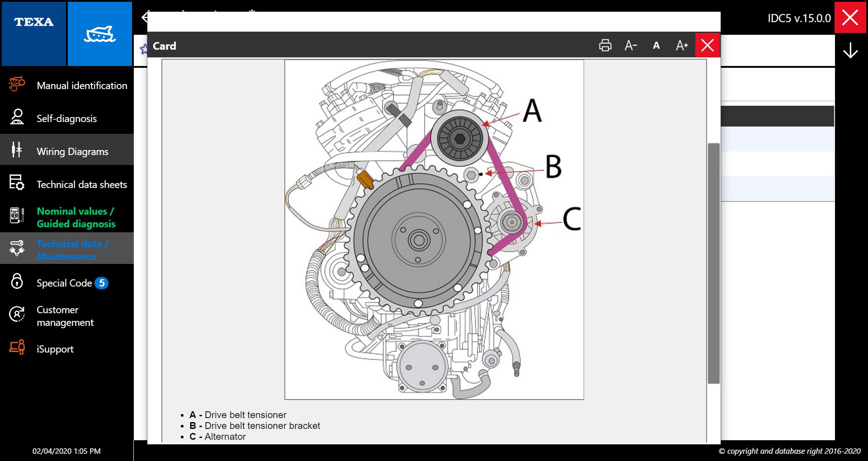
Task: Select the boat vehicle type tile
Action: click(100, 33)
